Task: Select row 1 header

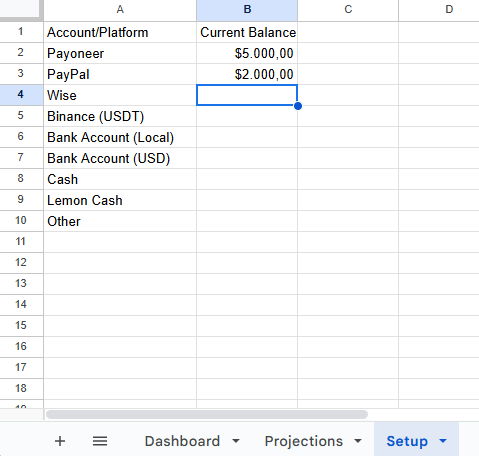Action: 21,32
